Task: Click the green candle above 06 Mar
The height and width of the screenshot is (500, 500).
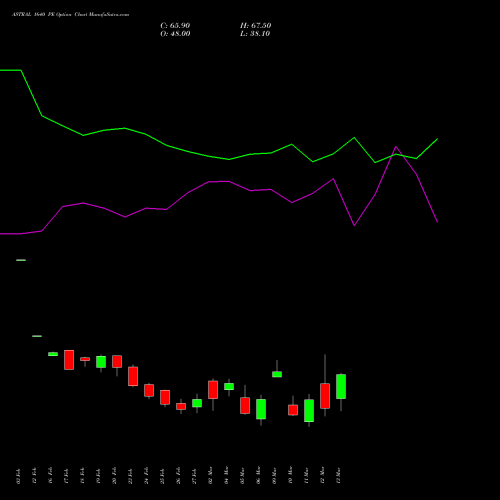Action: (x=261, y=409)
